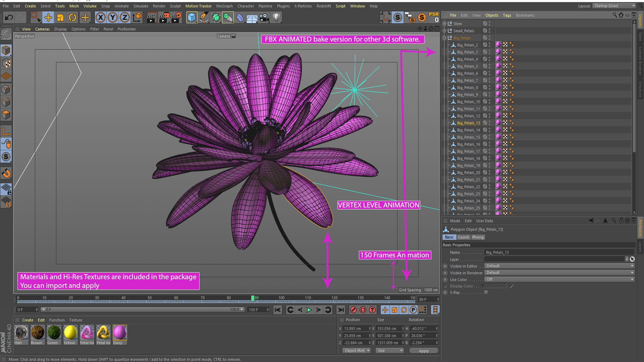This screenshot has width=644, height=362.
Task: Switch to Polygons mode
Action: 6,115
